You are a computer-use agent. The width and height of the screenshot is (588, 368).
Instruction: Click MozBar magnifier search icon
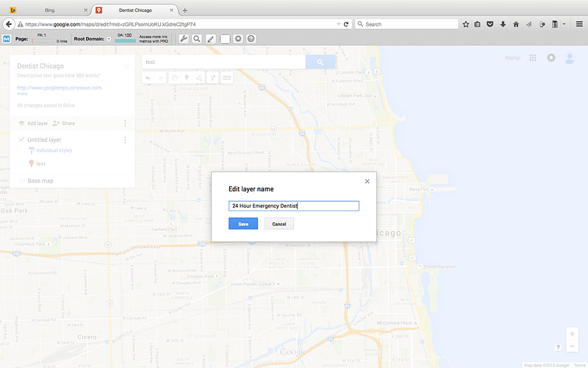coord(197,39)
